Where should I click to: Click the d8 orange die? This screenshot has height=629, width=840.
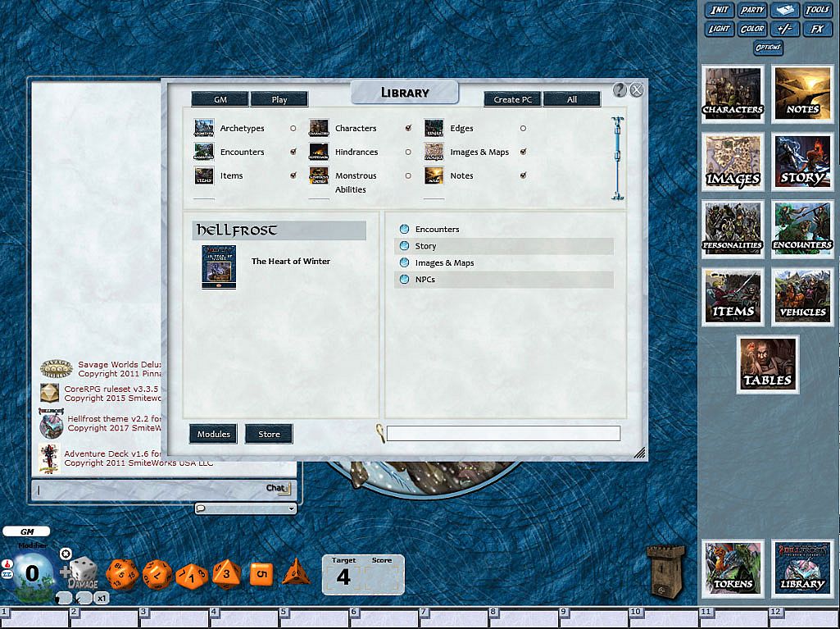click(x=227, y=575)
